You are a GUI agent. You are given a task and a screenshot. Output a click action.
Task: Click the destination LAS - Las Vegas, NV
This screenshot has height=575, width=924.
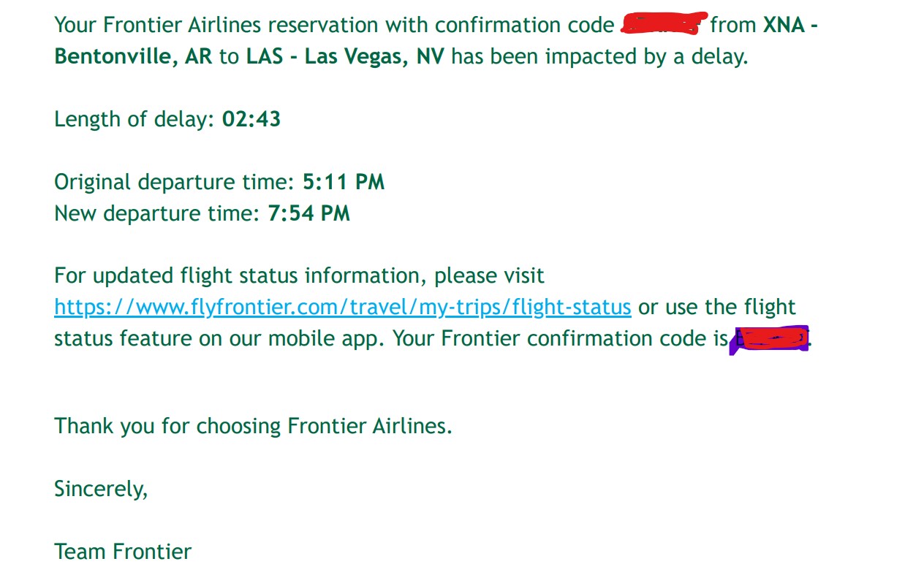tap(345, 56)
